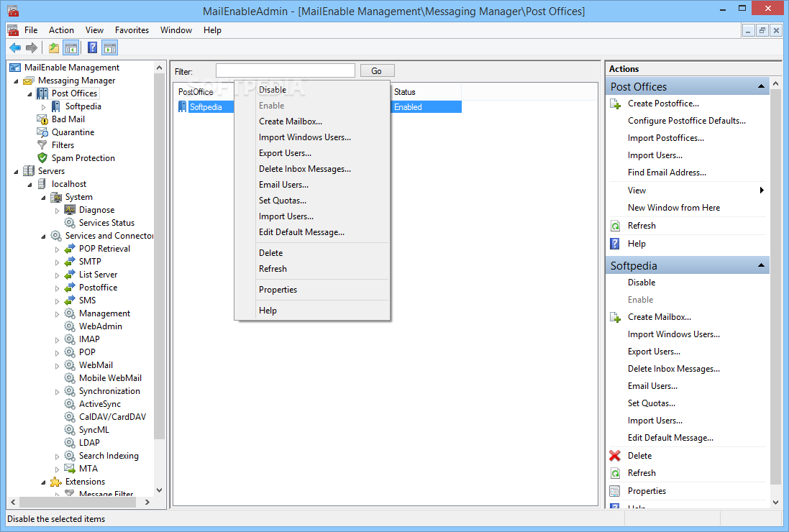Screen dimensions: 789x532
Task: Toggle the Show/Hide Action Pane toolbar icon
Action: (110, 47)
